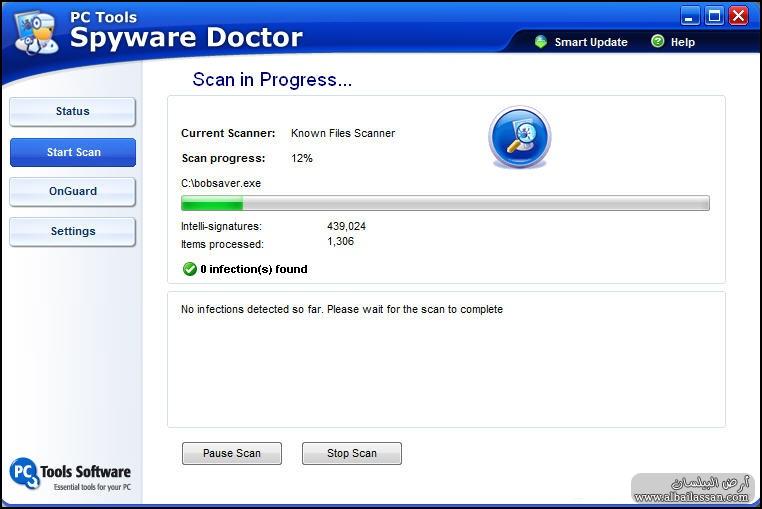762x509 pixels.
Task: Click the file path 'C:\bobsaver.exe'
Action: pyautogui.click(x=221, y=183)
